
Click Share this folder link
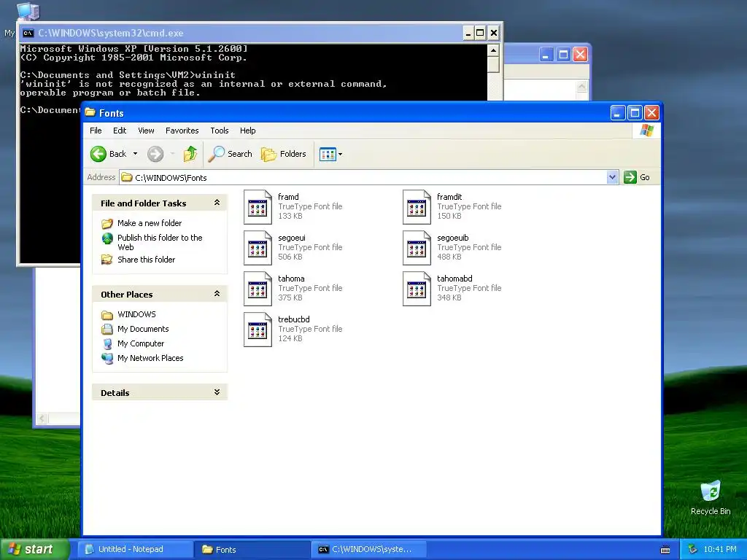click(146, 260)
